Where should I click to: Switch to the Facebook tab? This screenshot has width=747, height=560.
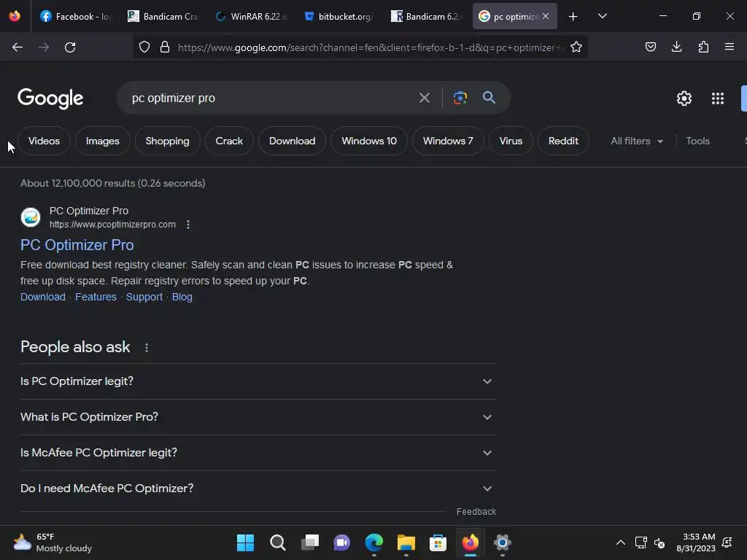tap(75, 17)
